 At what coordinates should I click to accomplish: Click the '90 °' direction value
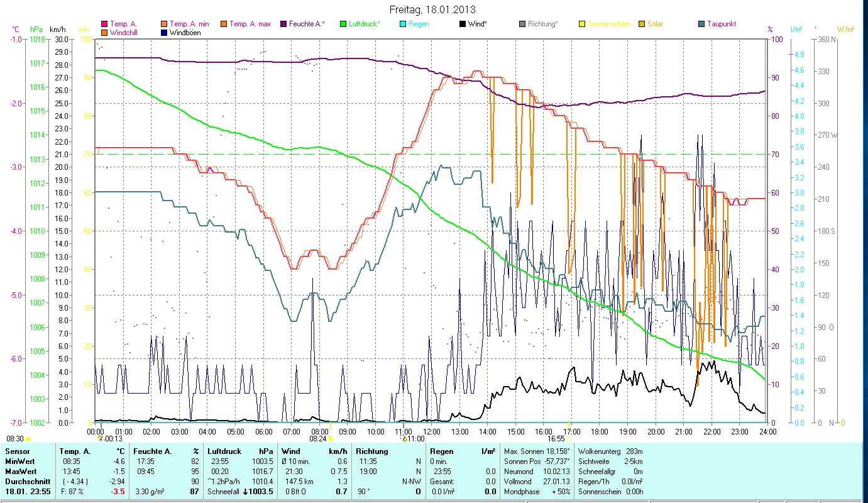(363, 491)
